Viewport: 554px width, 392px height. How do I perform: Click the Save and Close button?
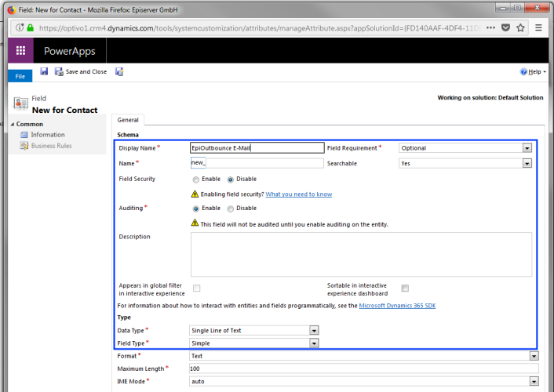(x=81, y=71)
